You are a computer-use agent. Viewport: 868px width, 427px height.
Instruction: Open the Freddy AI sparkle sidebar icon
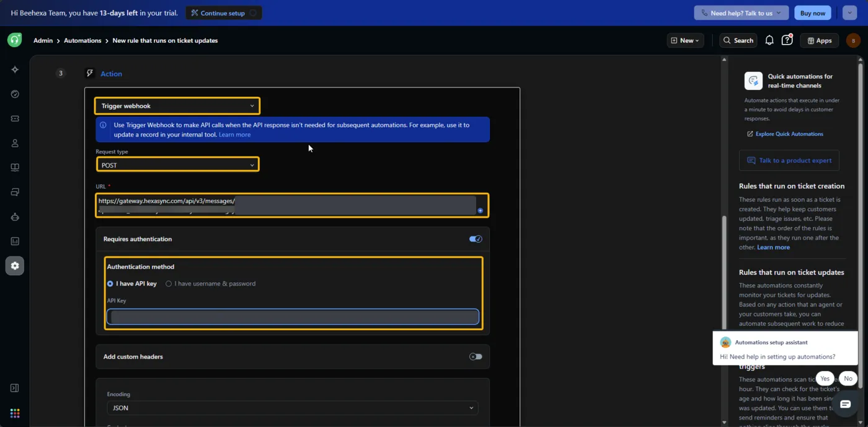pos(15,70)
